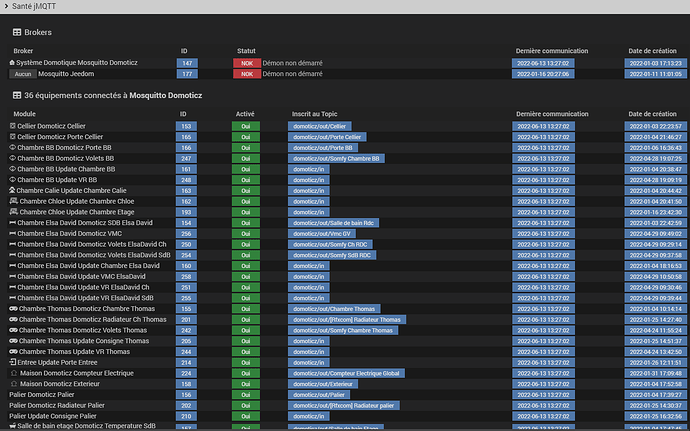Viewport: 690px width, 431px height.
Task: Click topic domoticz/out/Compteur Electrique Global
Action: (x=346, y=373)
